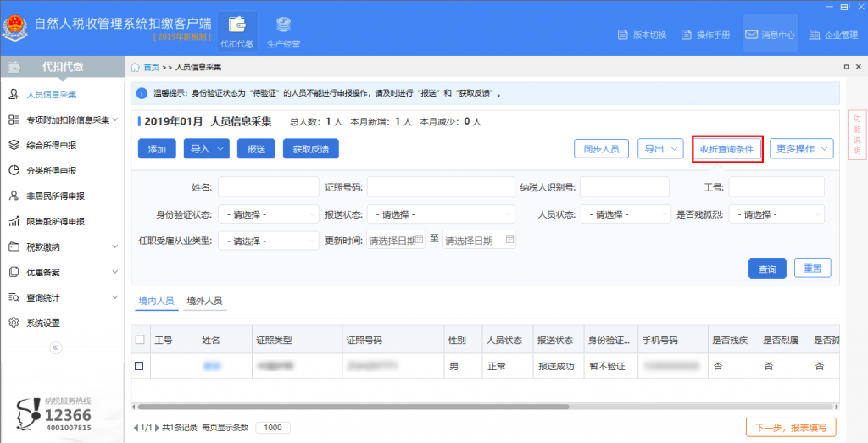Expand the 查询统计 sidebar menu chevron
868x443 pixels.
tap(115, 297)
